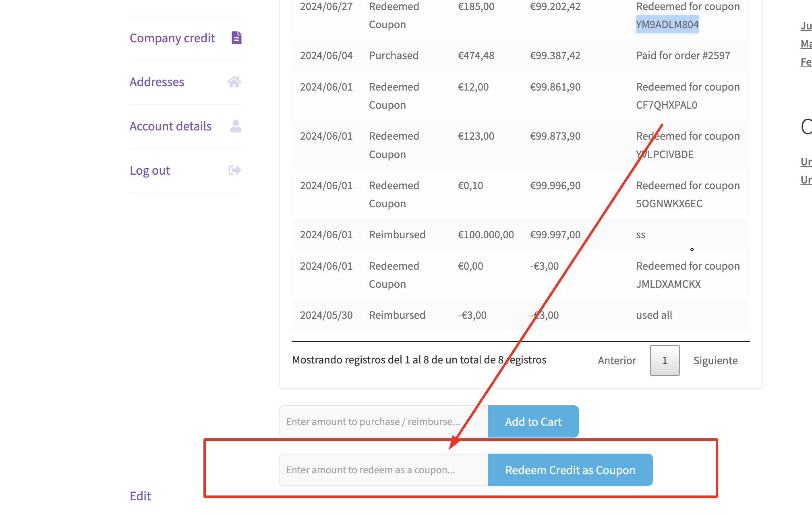Click the €99.202,42 balance cell
Viewport: 812px width, 516px height.
click(x=555, y=6)
